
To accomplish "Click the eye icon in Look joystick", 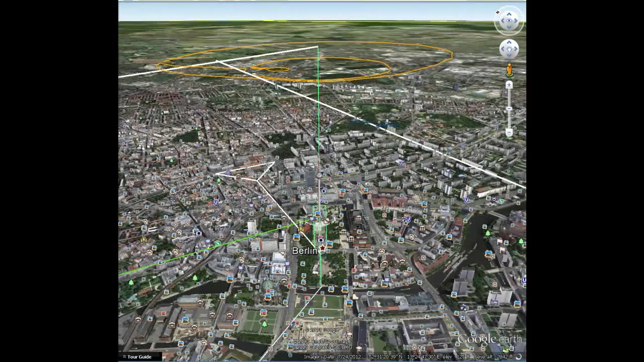I will (x=509, y=21).
